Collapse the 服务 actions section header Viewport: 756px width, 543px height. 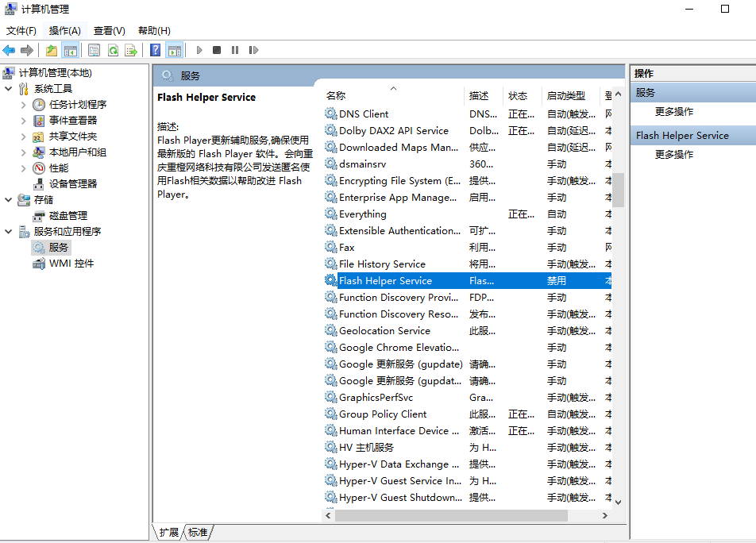[693, 93]
